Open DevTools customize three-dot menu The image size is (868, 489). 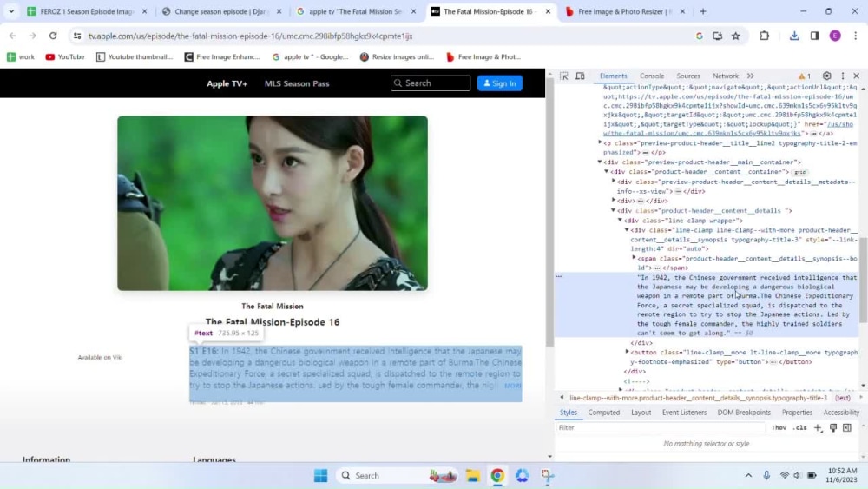pyautogui.click(x=843, y=76)
